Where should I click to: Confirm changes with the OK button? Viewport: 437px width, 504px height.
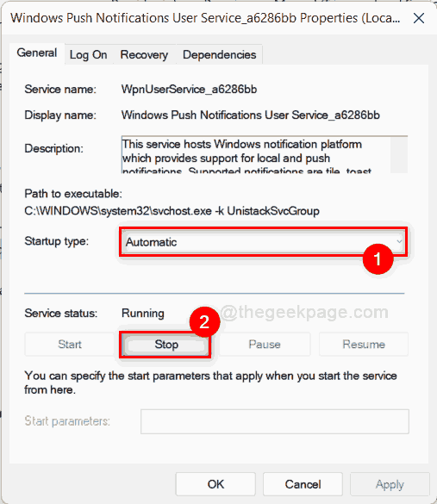tap(215, 484)
